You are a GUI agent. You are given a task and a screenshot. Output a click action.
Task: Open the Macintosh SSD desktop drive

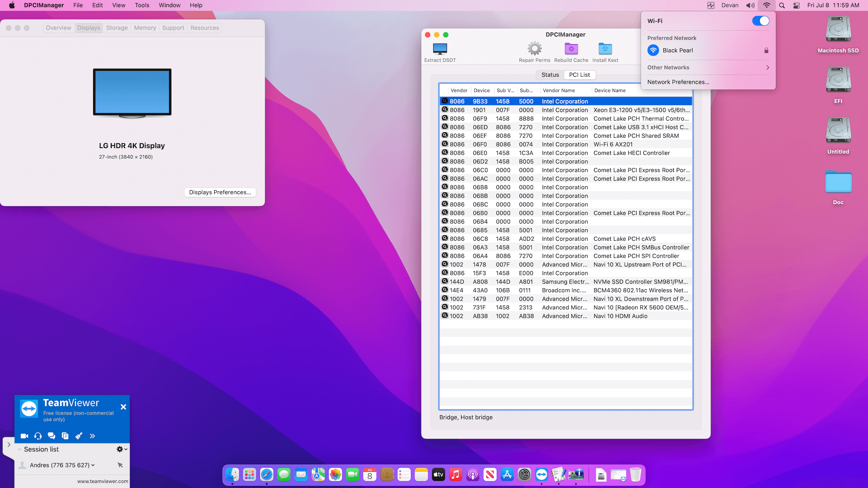tap(838, 30)
